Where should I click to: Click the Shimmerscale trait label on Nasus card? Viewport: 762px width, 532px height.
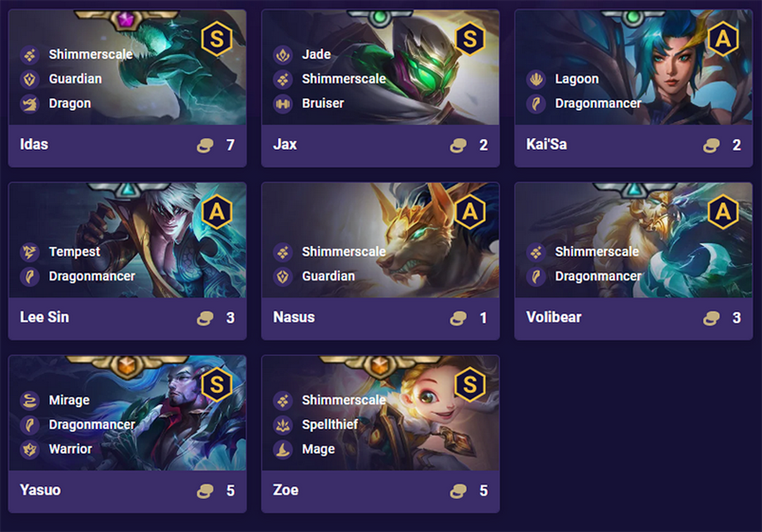coord(344,252)
